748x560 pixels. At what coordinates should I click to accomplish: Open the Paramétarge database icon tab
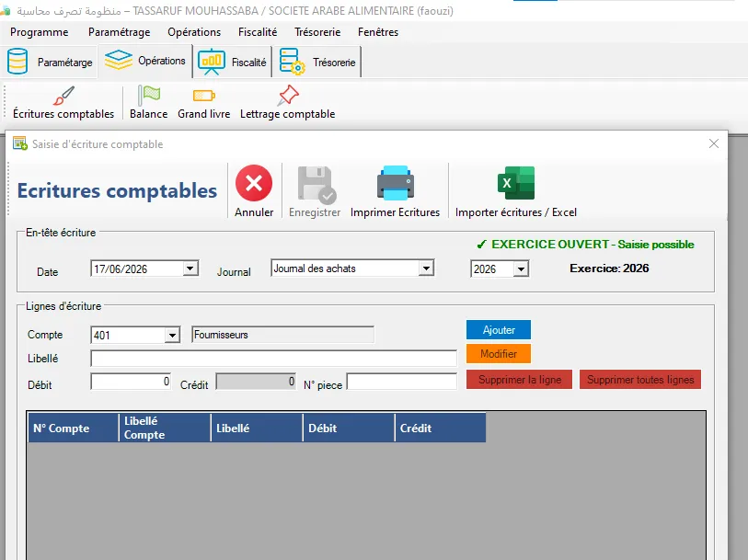tap(49, 62)
